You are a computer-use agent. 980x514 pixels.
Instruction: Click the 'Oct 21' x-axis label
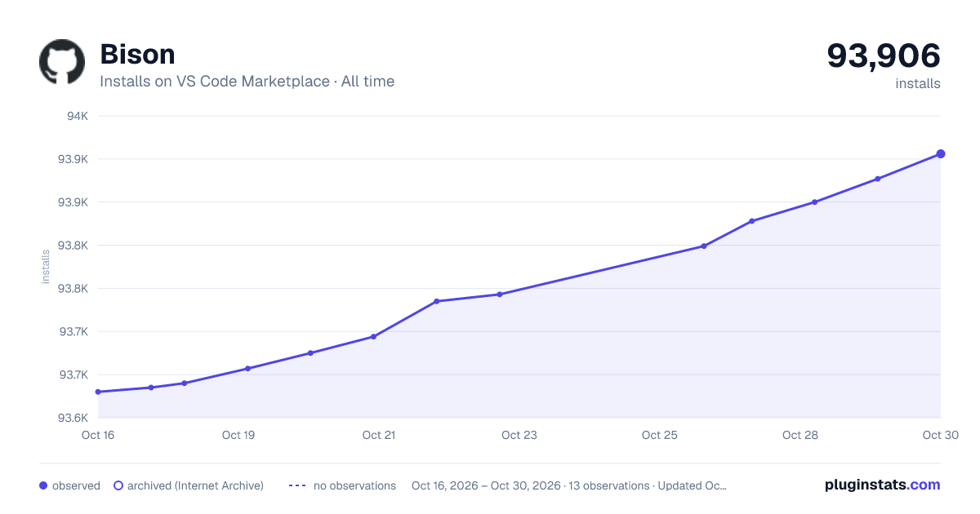[x=379, y=435]
